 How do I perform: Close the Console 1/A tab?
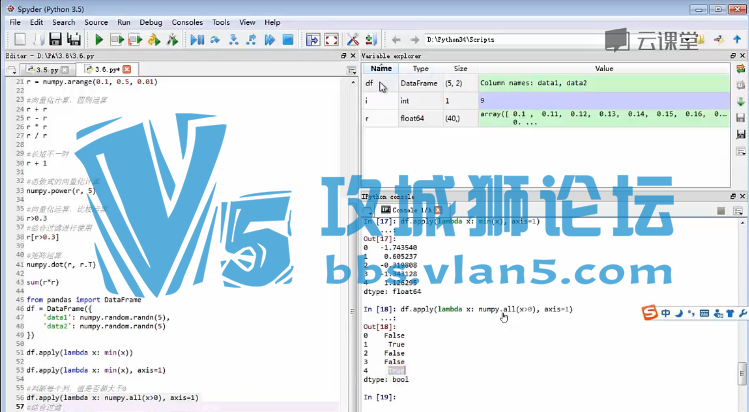point(437,210)
